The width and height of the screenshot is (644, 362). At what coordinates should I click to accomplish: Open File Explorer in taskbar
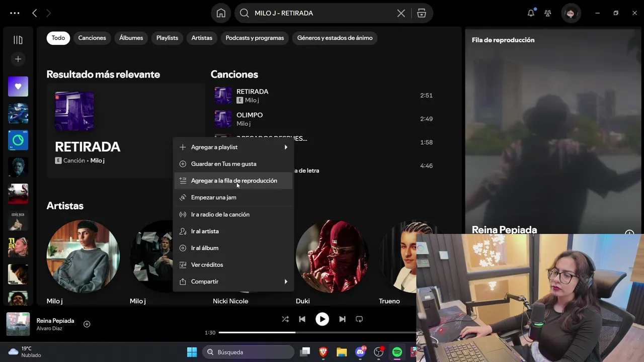point(342,352)
